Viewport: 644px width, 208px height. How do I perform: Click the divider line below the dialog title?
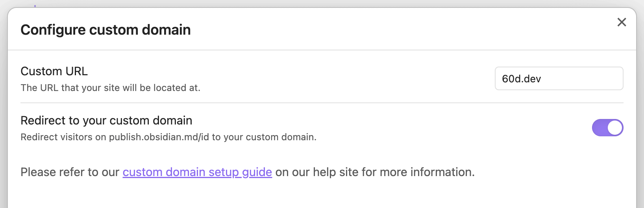[322, 50]
